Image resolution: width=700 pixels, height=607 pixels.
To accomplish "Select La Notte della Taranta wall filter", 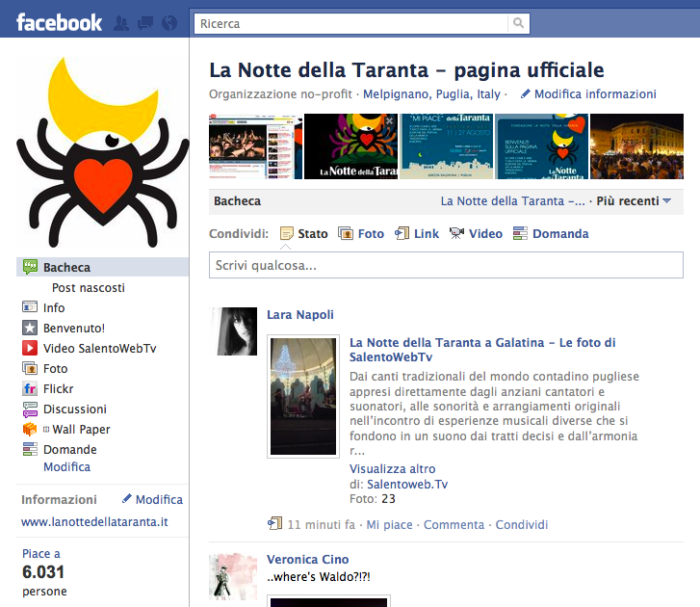I will [x=512, y=201].
